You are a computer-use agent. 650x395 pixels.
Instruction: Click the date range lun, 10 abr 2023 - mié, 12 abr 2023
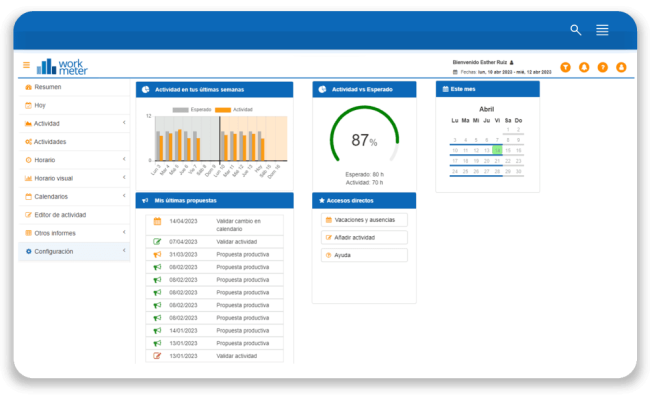pos(514,72)
